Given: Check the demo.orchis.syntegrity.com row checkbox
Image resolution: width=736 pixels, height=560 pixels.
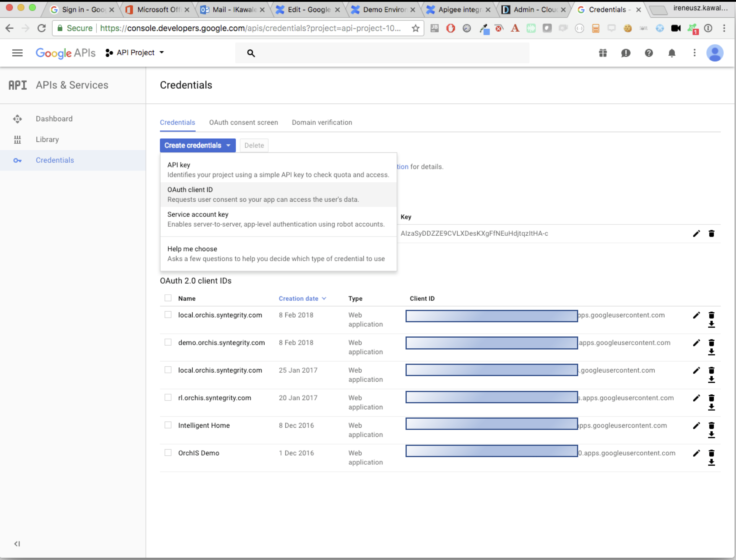Looking at the screenshot, I should (168, 342).
